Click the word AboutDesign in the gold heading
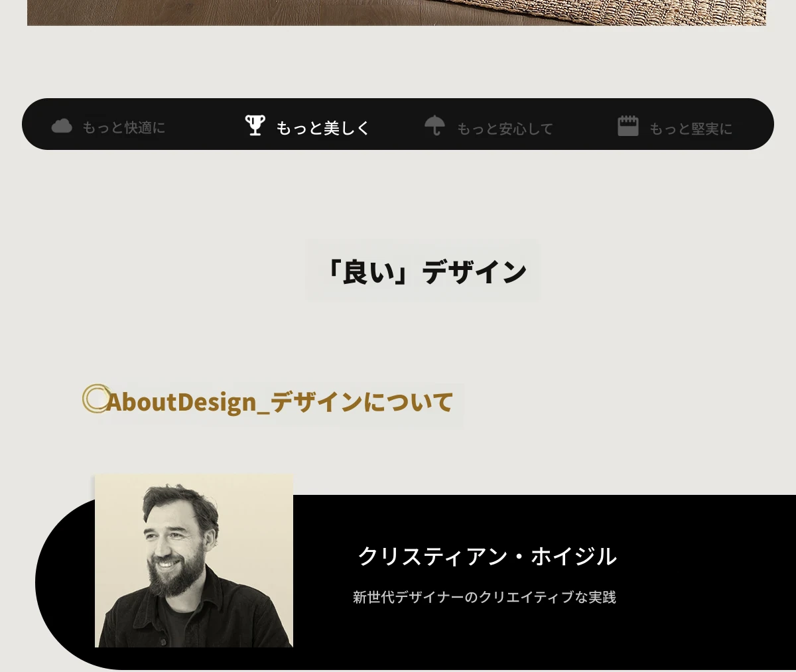Viewport: 796px width, 672px height. point(181,402)
